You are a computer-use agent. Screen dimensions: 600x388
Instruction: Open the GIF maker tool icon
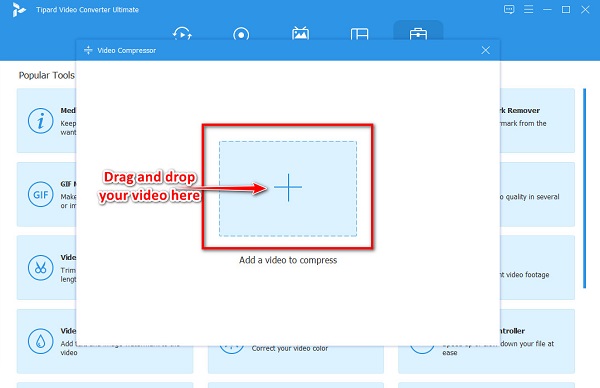pyautogui.click(x=40, y=194)
